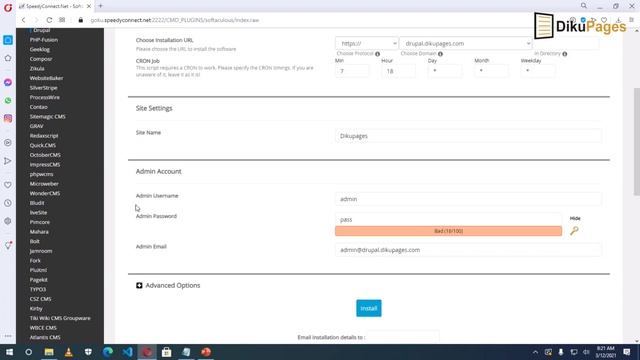Open OctoberCMS in the sidebar list

point(45,155)
